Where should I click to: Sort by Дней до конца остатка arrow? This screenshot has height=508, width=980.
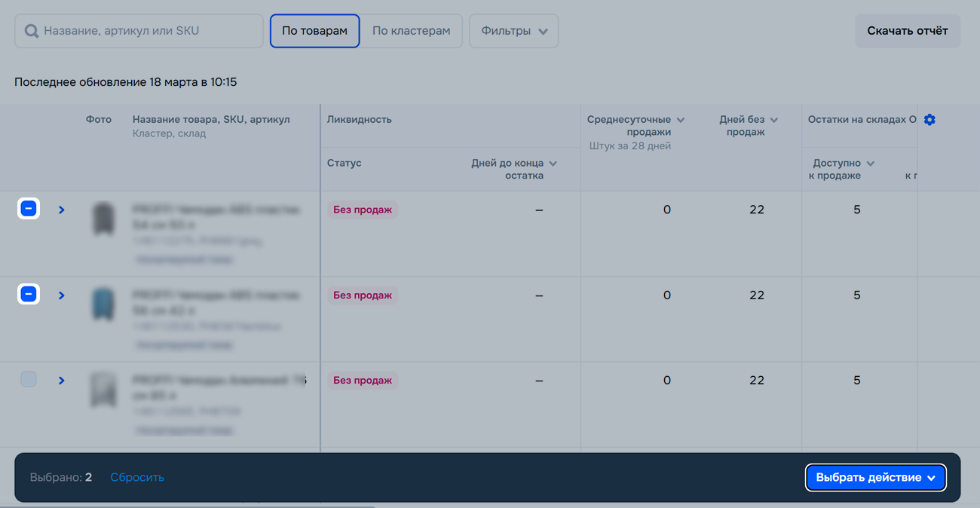click(553, 164)
